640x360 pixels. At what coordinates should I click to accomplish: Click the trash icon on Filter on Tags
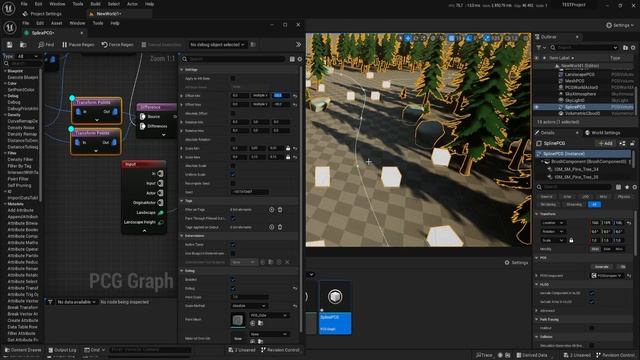280,209
